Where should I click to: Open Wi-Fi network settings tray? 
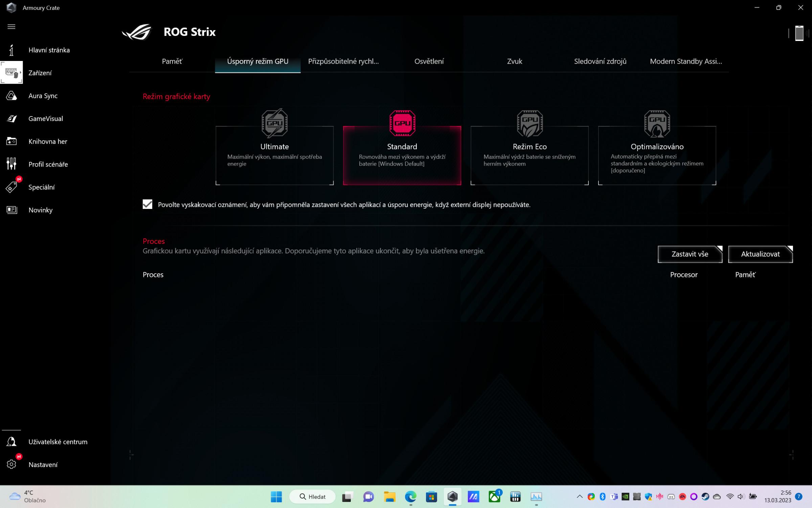pyautogui.click(x=730, y=496)
